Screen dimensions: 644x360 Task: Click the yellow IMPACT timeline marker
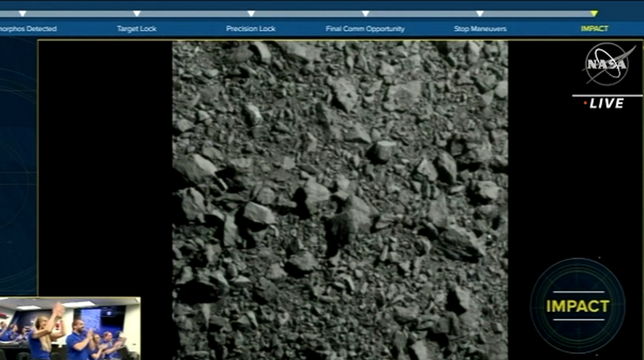point(594,13)
